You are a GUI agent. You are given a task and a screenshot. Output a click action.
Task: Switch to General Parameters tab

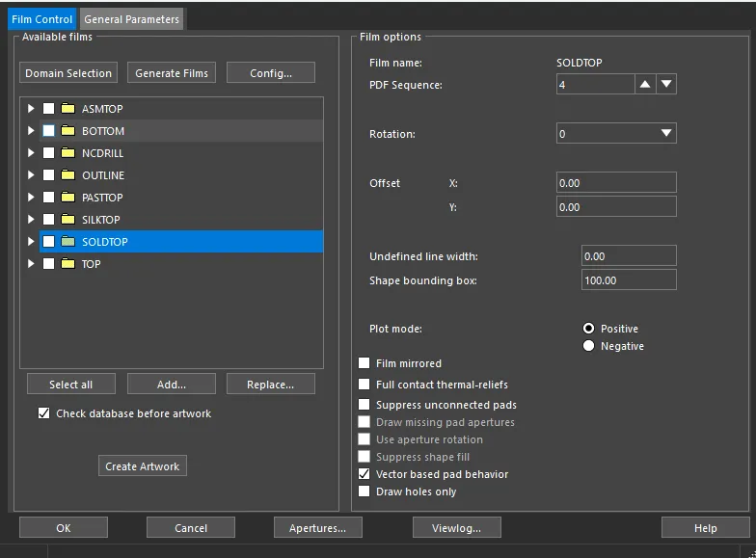pos(131,19)
